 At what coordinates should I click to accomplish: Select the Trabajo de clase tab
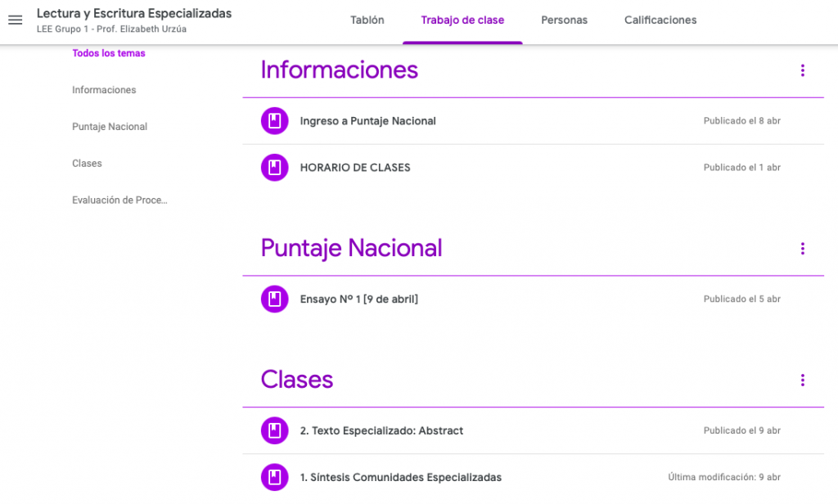pos(462,20)
